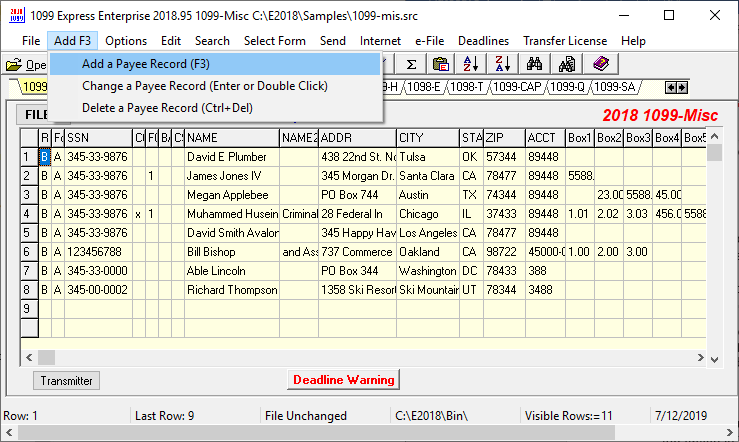Click the James Jones IV name cell
Viewport: 739px width, 442px height.
(232, 176)
